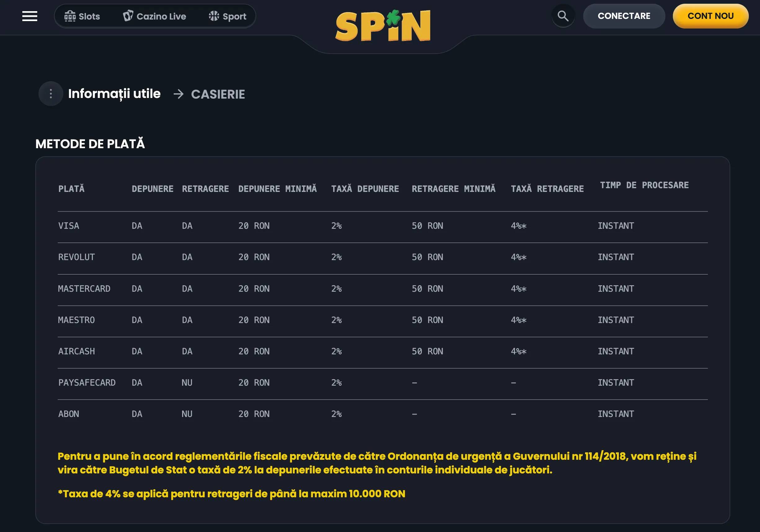This screenshot has width=760, height=532.
Task: Click the breadcrumb arrow icon
Action: coord(179,94)
